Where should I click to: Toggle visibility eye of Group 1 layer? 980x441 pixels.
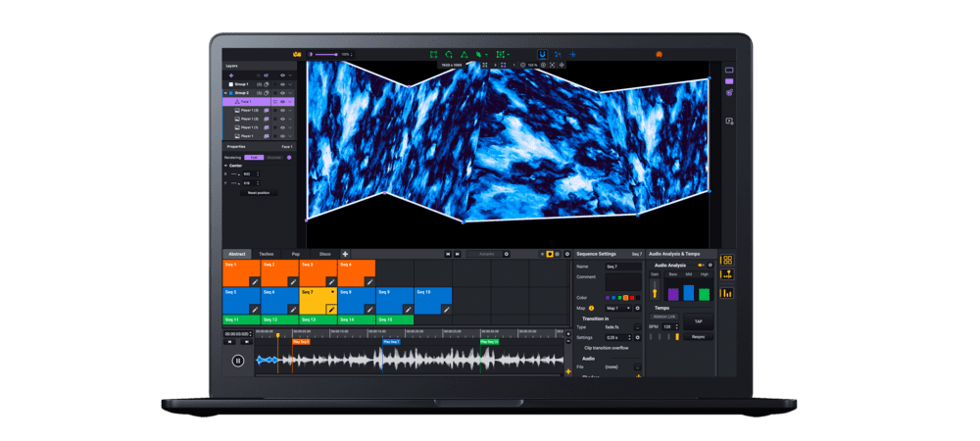[x=282, y=83]
